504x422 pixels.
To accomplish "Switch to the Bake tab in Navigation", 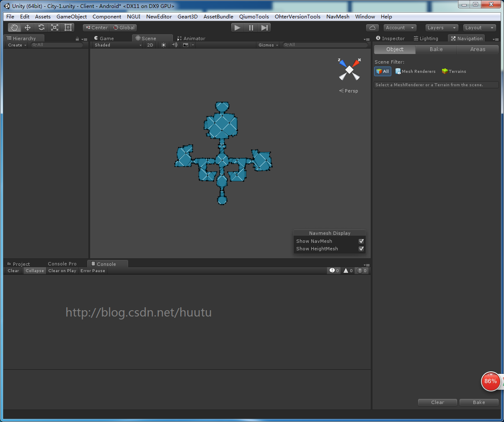I will [x=436, y=49].
